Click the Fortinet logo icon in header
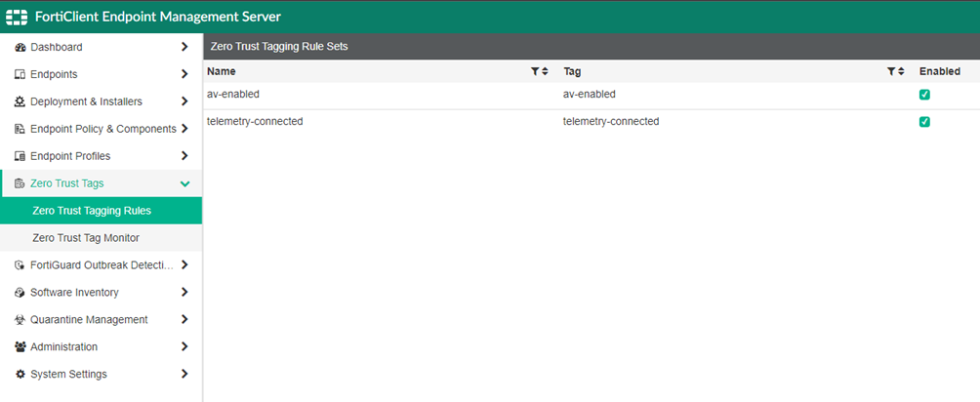This screenshot has height=402, width=980. click(17, 17)
